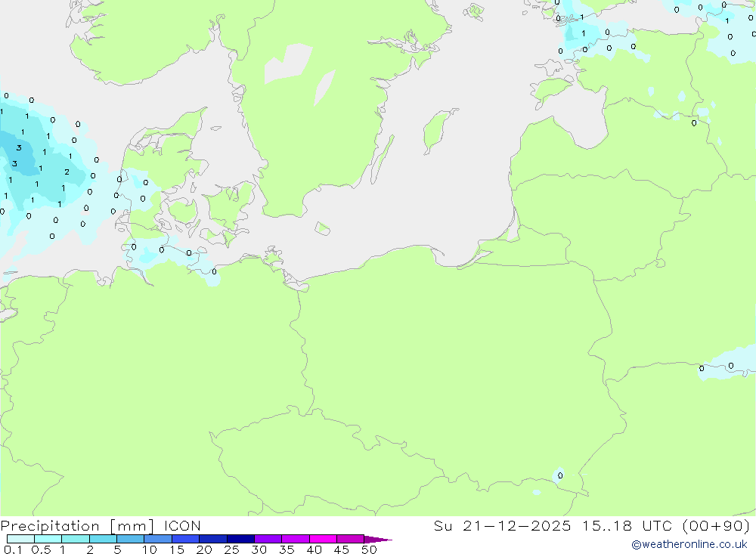Screen dimensions: 756x554
Task: Click the 'Precipitation [mm]' title text
Action: pos(77,526)
